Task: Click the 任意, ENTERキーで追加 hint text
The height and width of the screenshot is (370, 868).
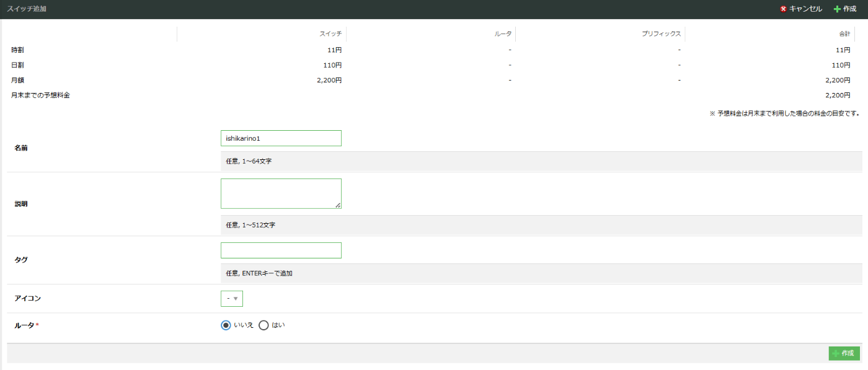Action: click(x=259, y=273)
